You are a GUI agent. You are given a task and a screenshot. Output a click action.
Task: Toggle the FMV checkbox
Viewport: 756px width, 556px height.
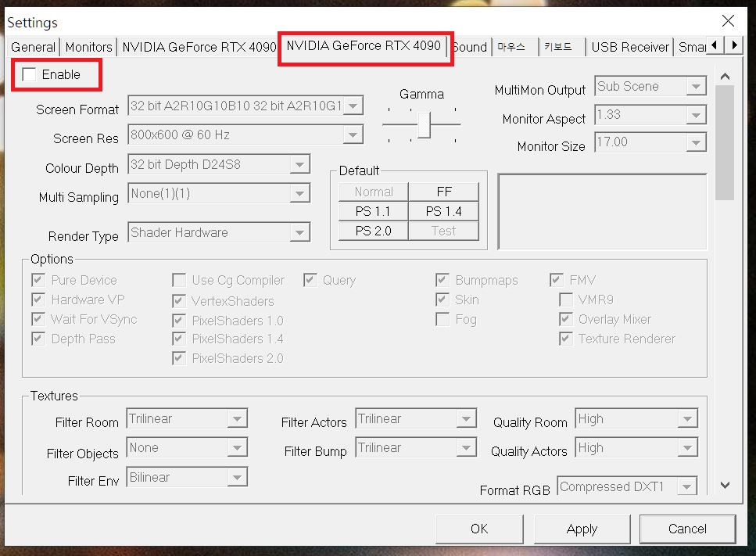click(x=557, y=280)
